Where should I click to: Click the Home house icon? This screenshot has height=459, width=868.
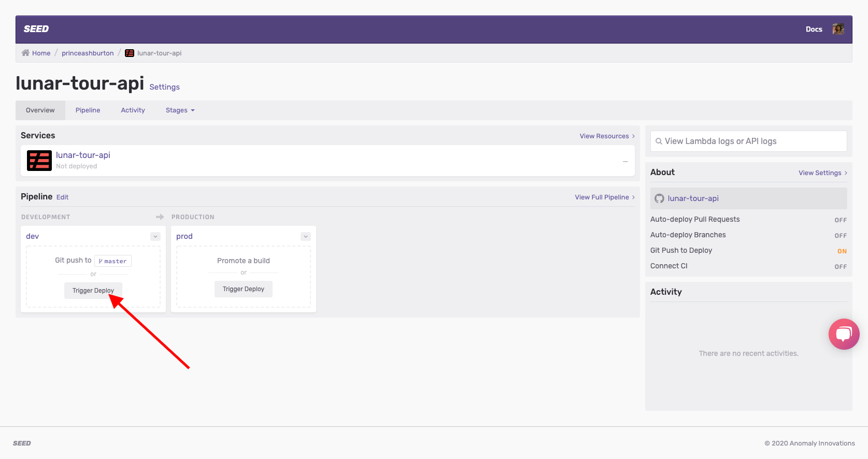25,53
